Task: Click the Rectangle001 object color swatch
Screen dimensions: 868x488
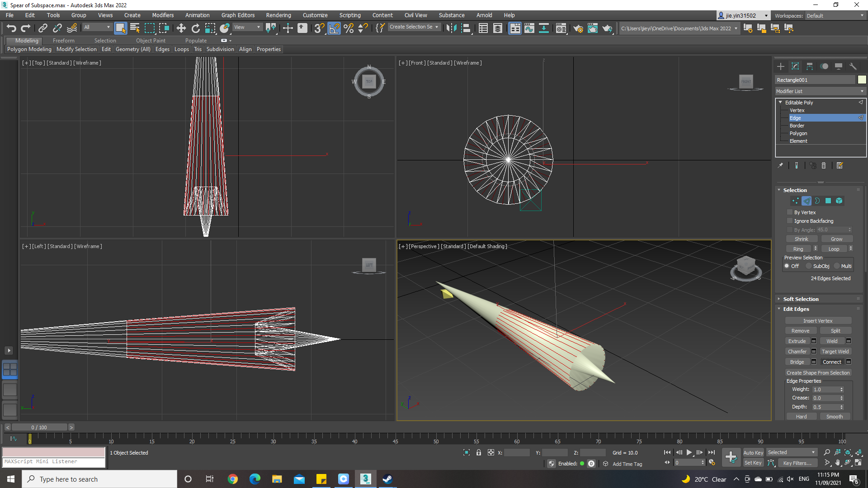Action: click(x=862, y=80)
